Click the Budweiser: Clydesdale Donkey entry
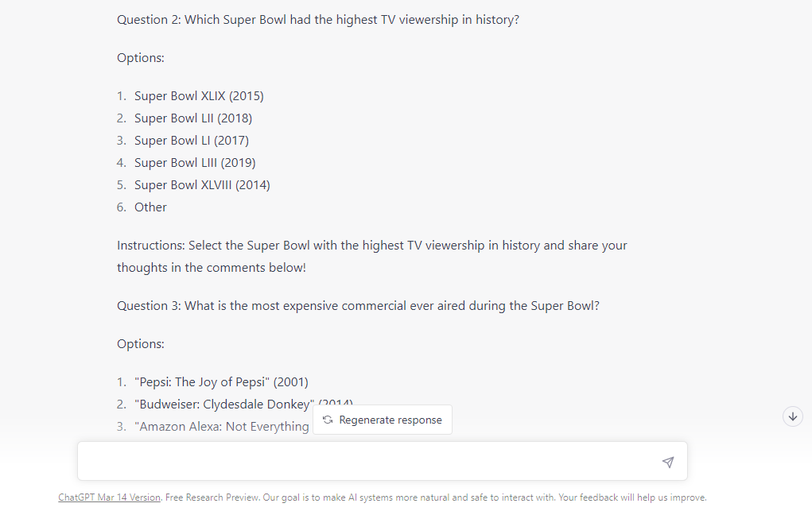Image resolution: width=812 pixels, height=511 pixels. point(224,405)
